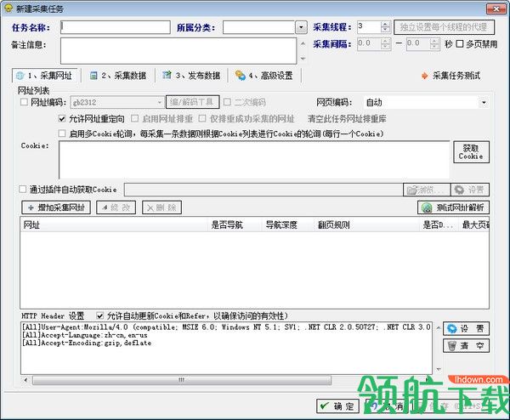Toggle the 多页禁用 checkbox
The width and height of the screenshot is (510, 420).
point(459,44)
